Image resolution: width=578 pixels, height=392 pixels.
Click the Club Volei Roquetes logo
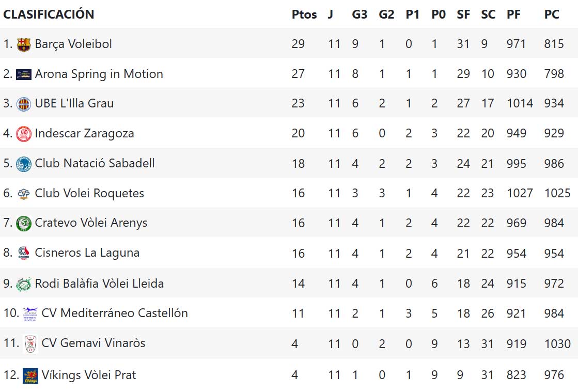click(x=24, y=194)
